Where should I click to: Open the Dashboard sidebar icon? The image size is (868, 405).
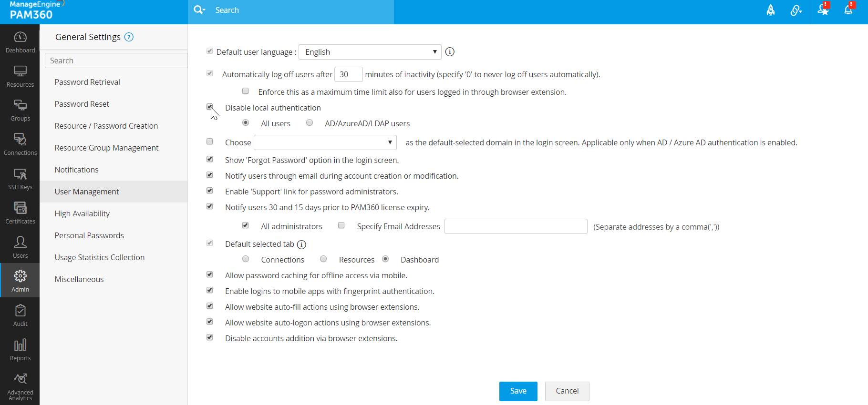point(20,41)
